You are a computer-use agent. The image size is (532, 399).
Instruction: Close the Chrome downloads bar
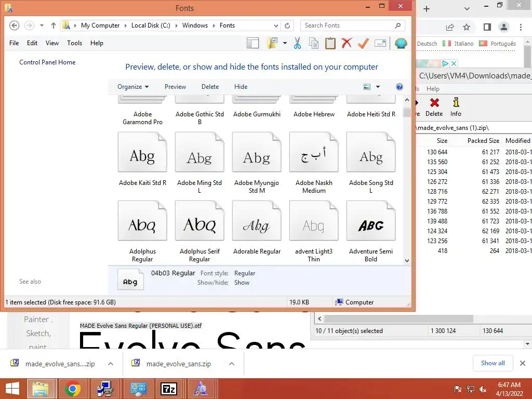(523, 363)
